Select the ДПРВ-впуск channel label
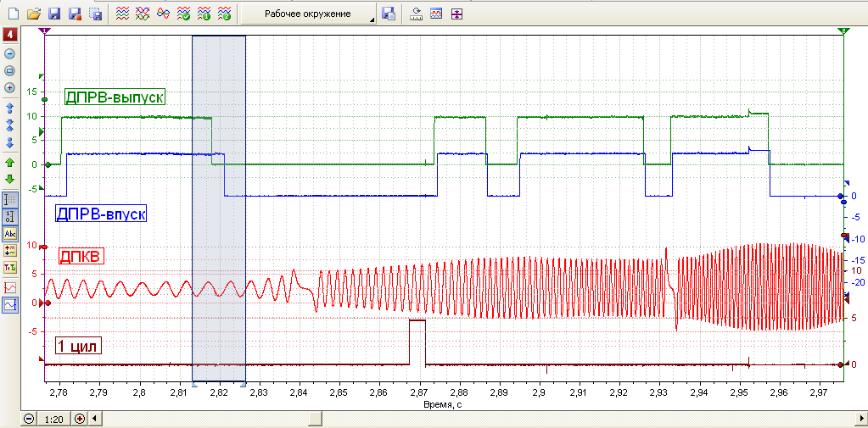The image size is (868, 428). [101, 214]
